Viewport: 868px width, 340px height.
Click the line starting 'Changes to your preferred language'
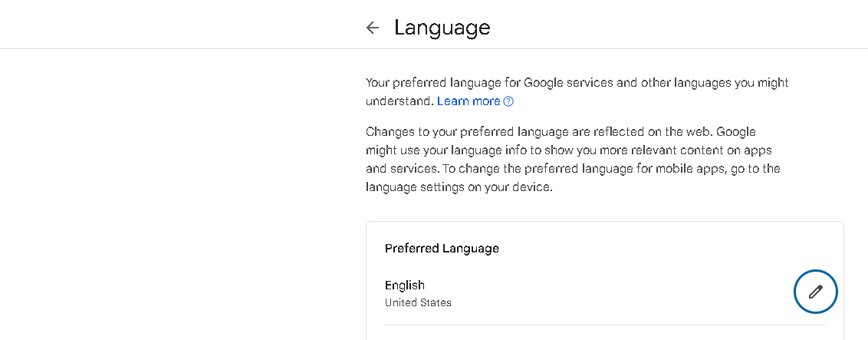pyautogui.click(x=561, y=132)
